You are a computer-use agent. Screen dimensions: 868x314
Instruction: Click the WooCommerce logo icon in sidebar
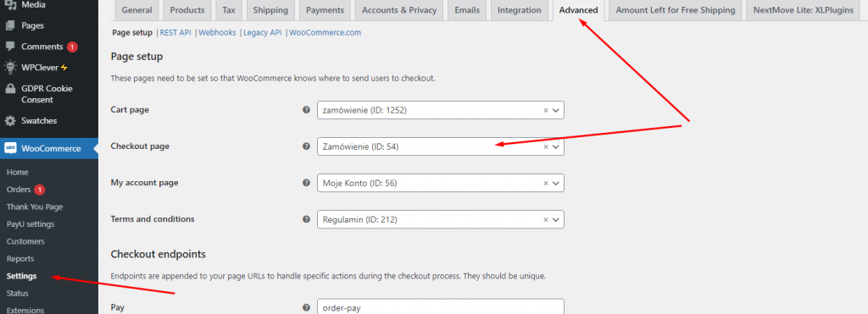10,148
